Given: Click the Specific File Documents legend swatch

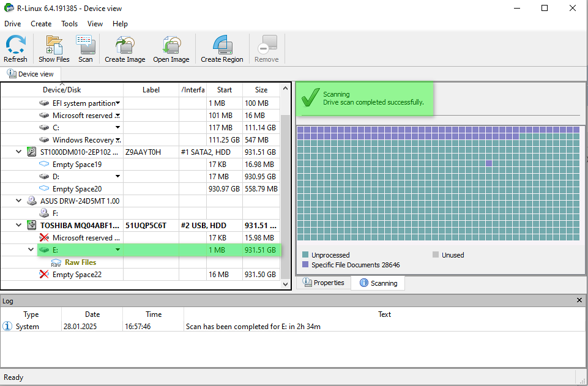Looking at the screenshot, I should (305, 265).
